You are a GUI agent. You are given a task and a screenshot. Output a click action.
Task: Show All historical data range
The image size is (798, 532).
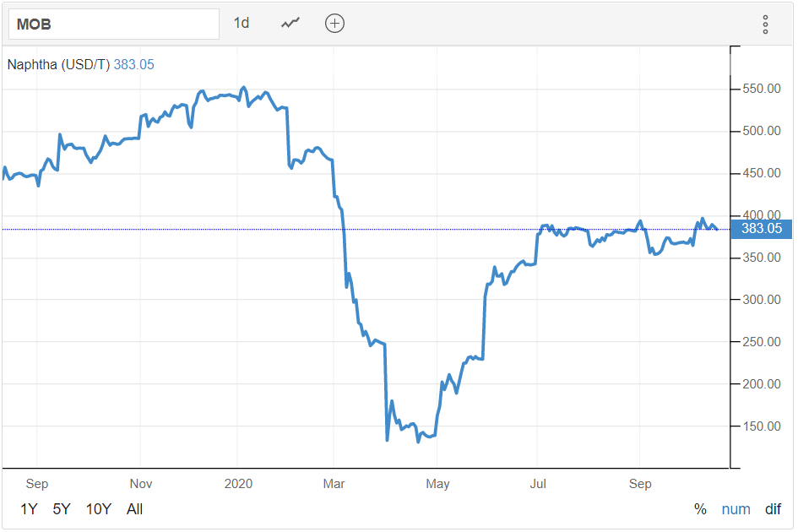tap(134, 509)
